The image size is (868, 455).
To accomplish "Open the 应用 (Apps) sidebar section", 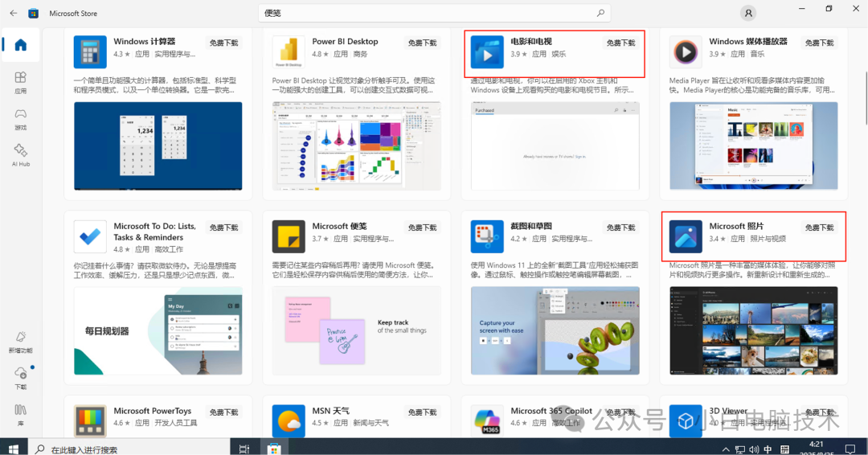I will tap(20, 82).
